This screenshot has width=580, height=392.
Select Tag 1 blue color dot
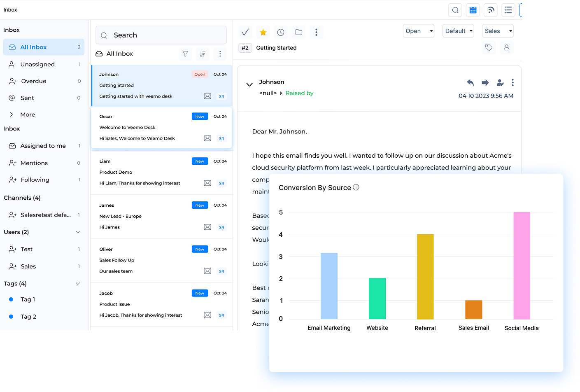point(10,299)
